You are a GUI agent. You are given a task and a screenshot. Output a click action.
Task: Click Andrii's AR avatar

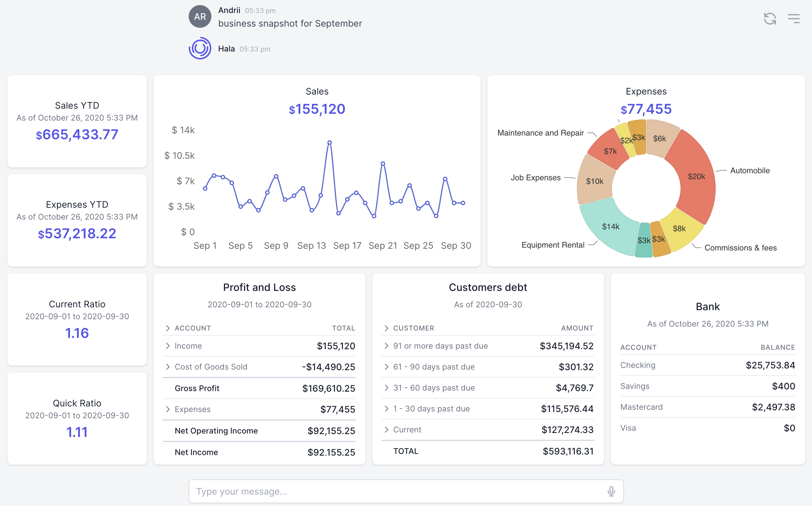tap(200, 16)
